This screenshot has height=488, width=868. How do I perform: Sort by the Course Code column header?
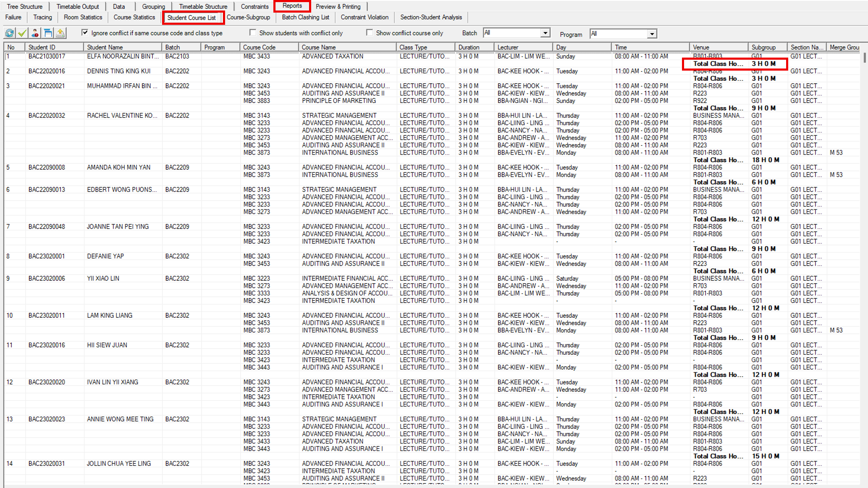point(269,47)
